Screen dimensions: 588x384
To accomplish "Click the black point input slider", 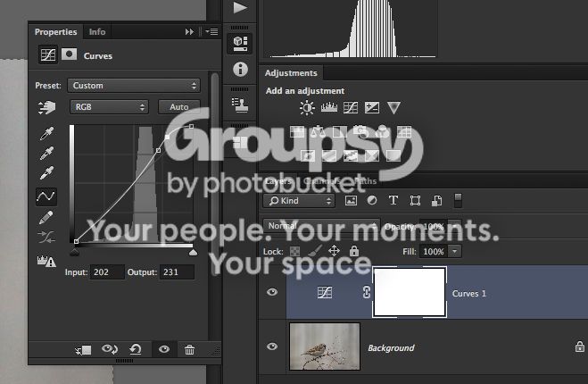I will 75,253.
